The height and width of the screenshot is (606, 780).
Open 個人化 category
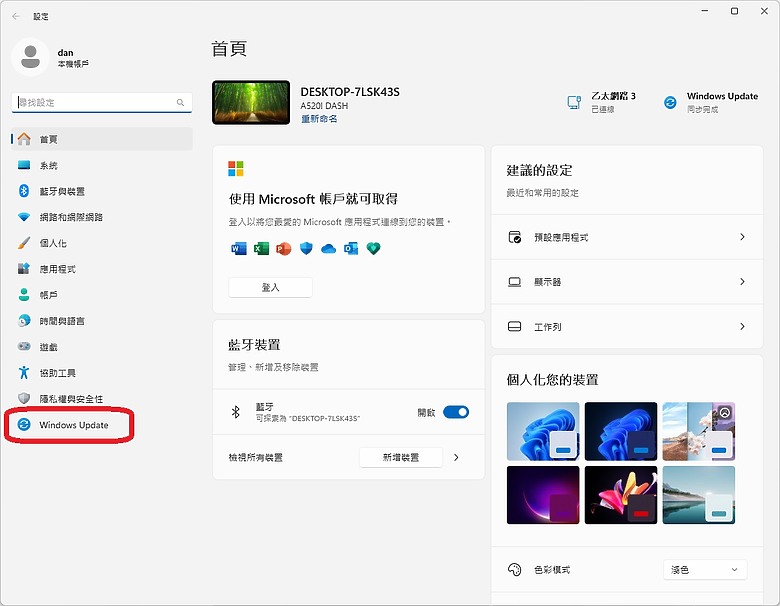(x=101, y=243)
